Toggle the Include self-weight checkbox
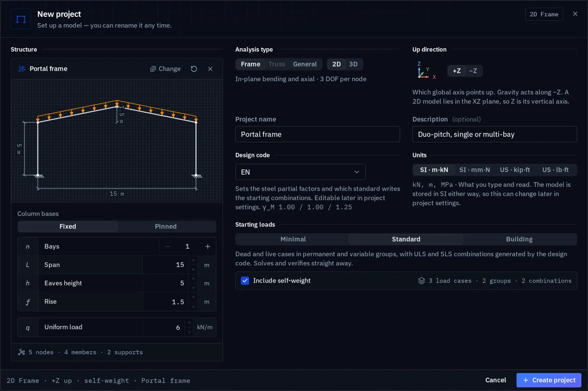Screen dimensions: 588x391 pyautogui.click(x=245, y=281)
